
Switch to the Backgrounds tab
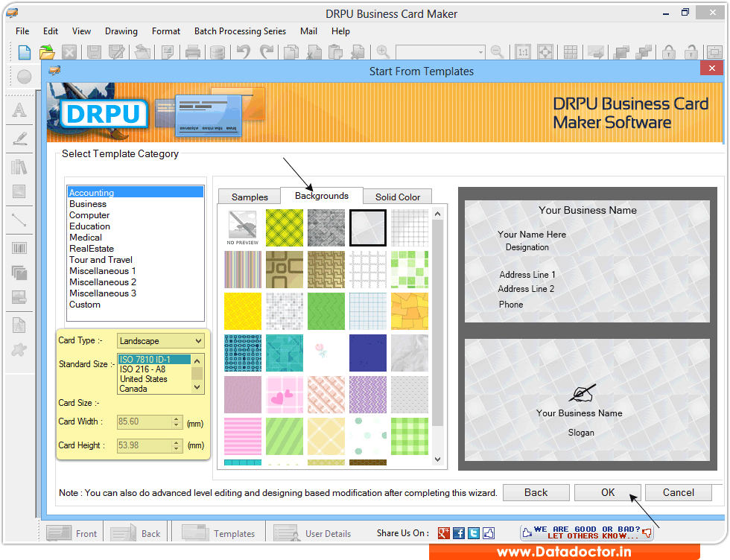[x=322, y=196]
